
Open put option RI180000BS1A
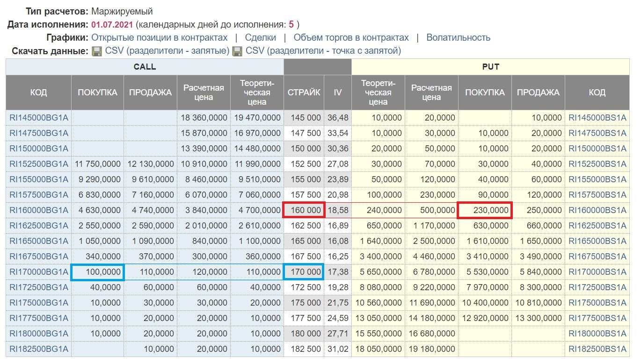pyautogui.click(x=597, y=334)
